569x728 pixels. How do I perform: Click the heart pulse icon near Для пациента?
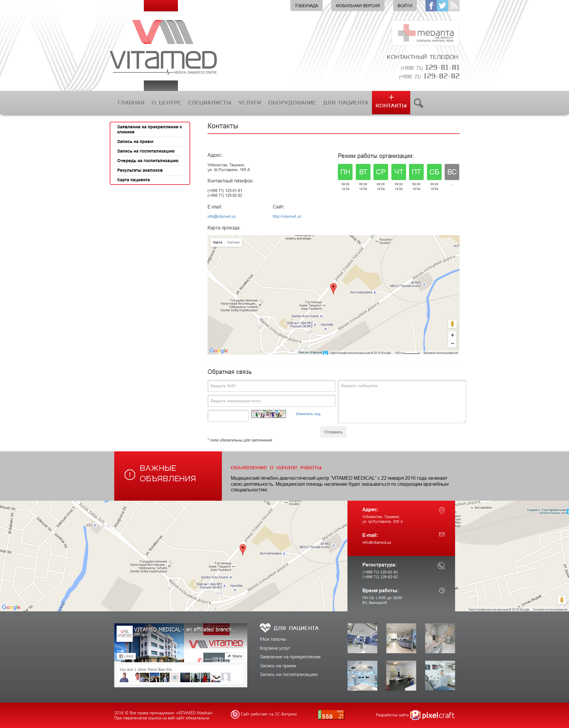coord(265,628)
